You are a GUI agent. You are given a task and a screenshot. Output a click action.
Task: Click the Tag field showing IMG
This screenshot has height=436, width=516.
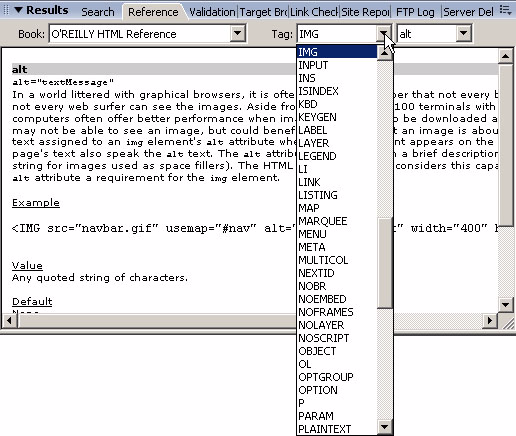337,34
